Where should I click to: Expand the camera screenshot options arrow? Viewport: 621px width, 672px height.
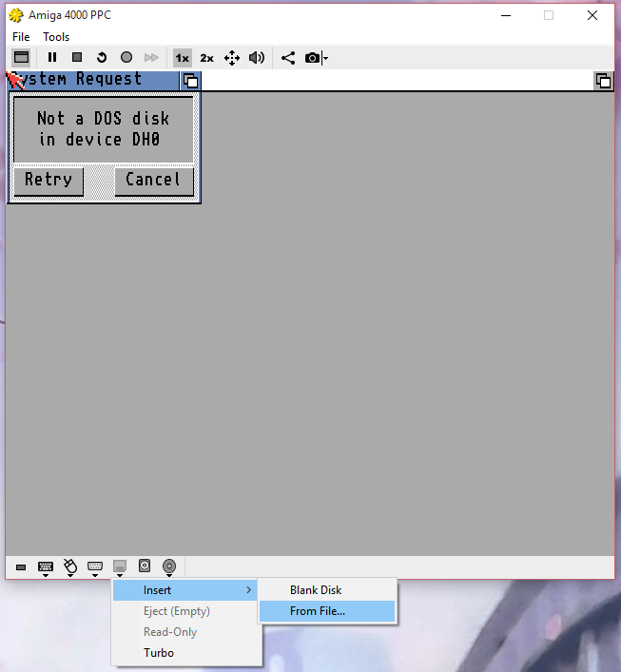pos(325,58)
